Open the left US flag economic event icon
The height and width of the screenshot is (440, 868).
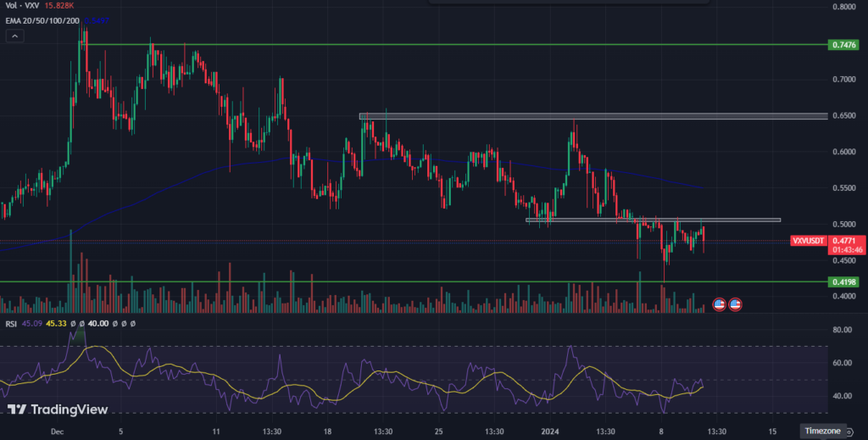[x=719, y=304]
